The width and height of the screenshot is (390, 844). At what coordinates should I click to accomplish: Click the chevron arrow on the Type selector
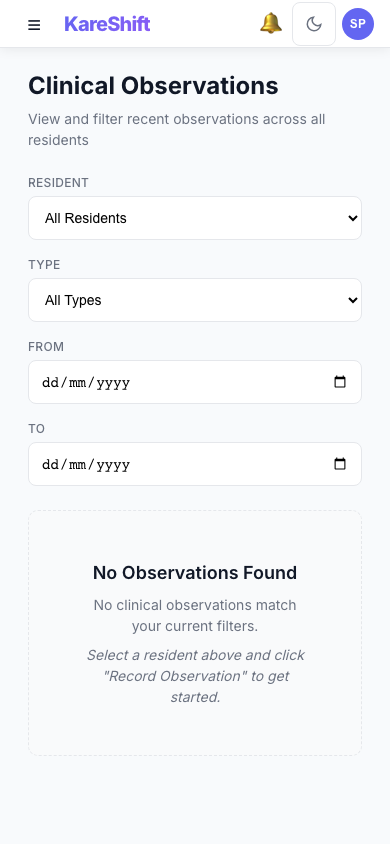(353, 300)
